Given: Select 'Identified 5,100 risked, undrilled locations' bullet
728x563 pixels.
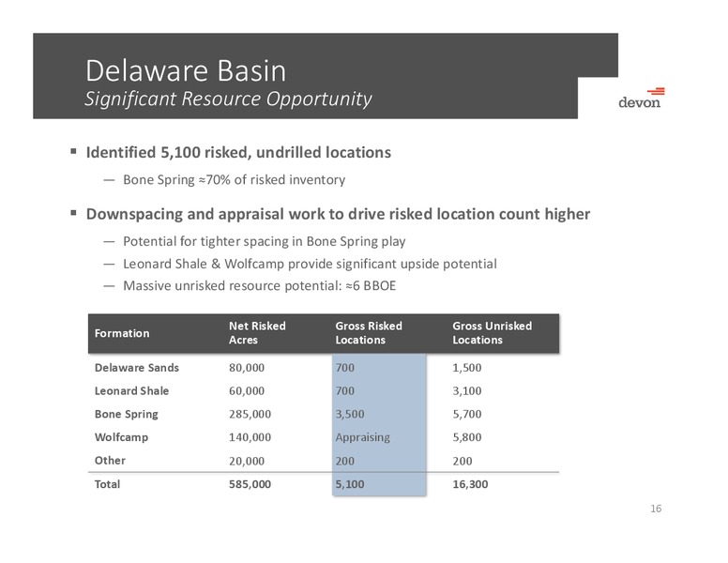Looking at the screenshot, I should click(x=238, y=152).
